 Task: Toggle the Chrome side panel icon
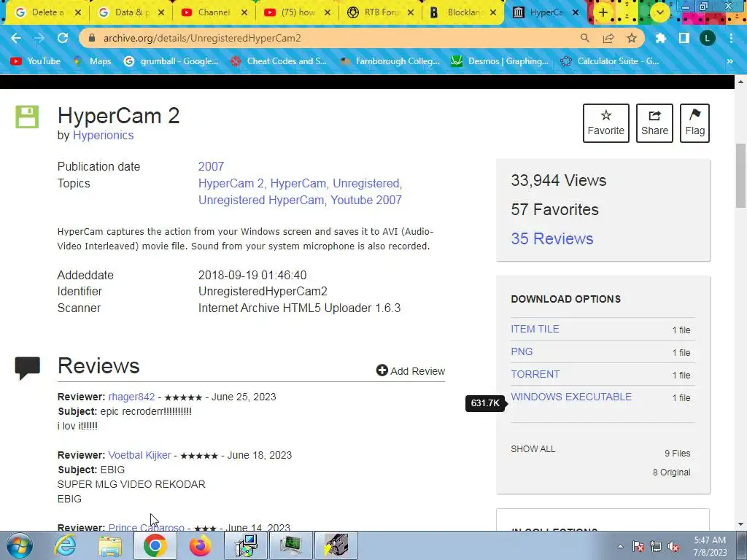click(x=684, y=38)
